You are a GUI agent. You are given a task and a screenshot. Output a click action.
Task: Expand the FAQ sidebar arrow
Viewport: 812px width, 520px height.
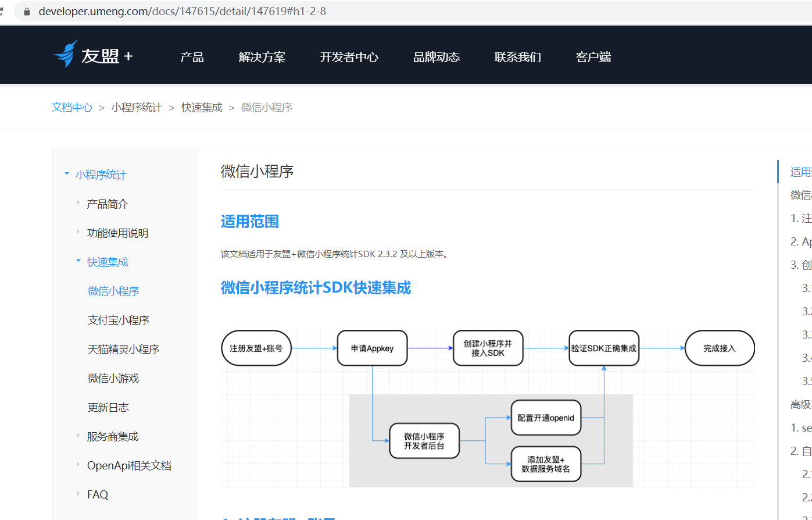pyautogui.click(x=78, y=493)
